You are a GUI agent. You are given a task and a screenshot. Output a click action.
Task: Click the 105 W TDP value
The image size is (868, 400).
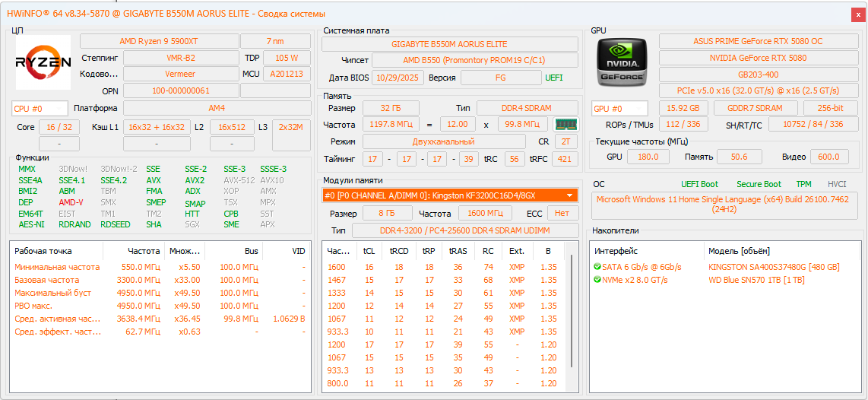[287, 58]
